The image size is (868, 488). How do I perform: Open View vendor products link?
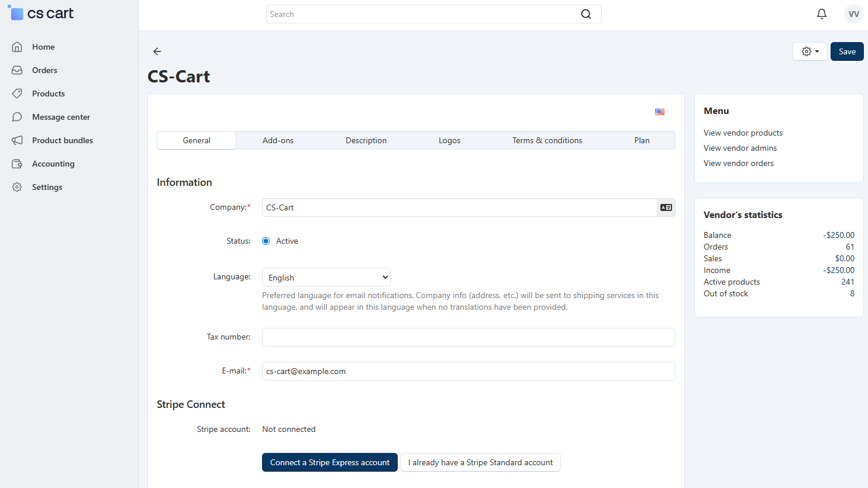click(743, 133)
